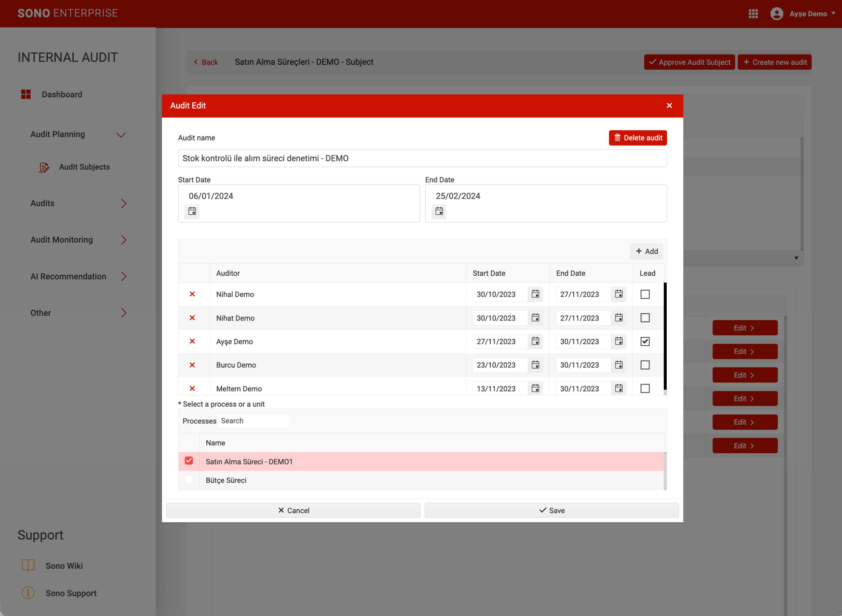
Task: Select the Bütçe Süreci process checkbox
Action: (x=189, y=480)
